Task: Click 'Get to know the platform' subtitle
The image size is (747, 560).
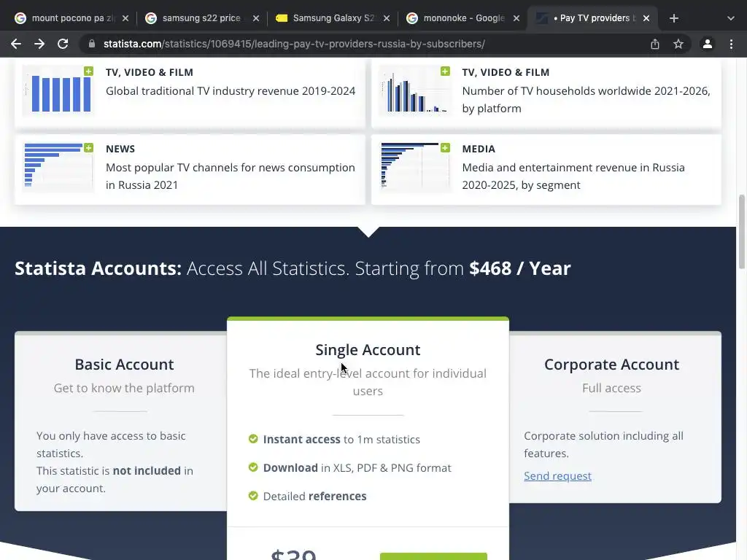Action: click(x=124, y=388)
